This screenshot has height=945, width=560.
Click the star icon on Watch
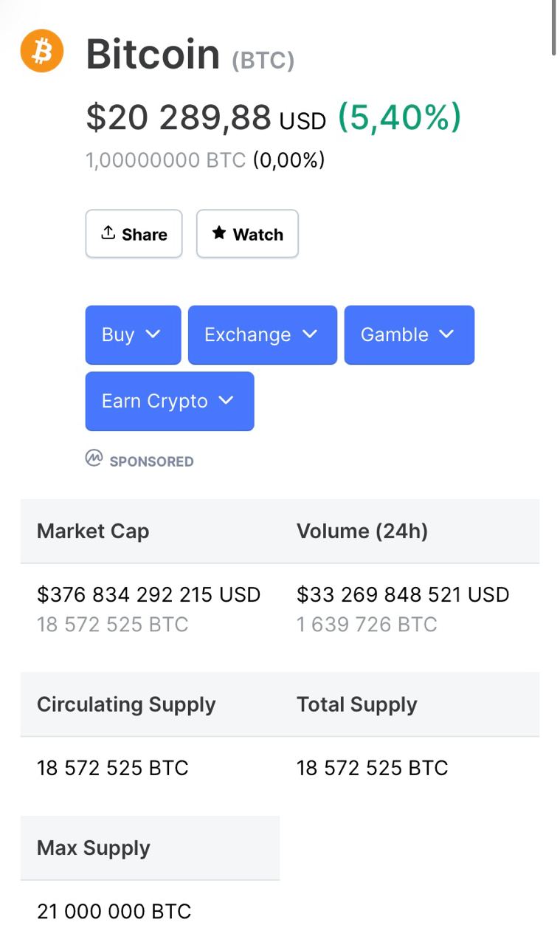pos(219,233)
